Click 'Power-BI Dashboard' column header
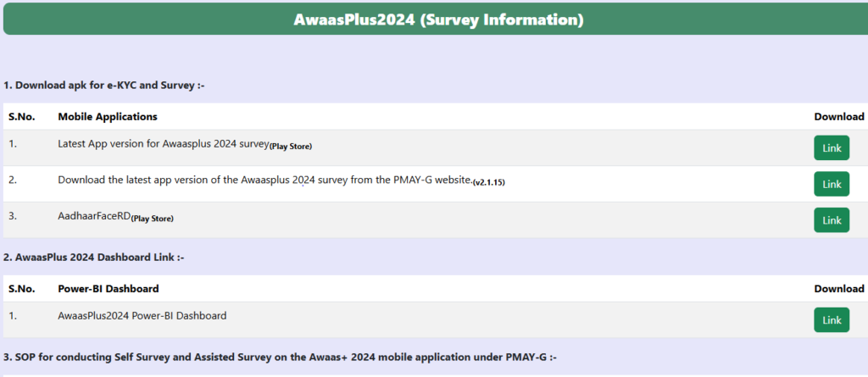 coord(108,288)
